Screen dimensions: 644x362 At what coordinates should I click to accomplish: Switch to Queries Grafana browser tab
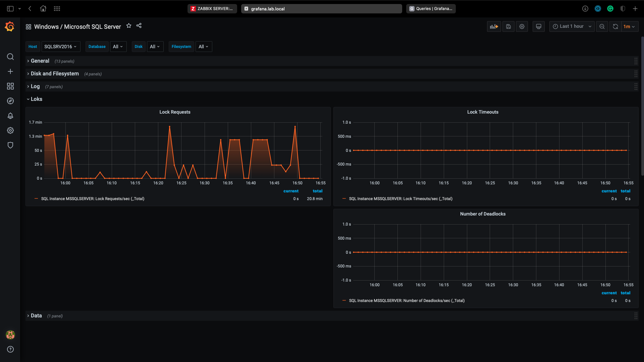tap(431, 9)
